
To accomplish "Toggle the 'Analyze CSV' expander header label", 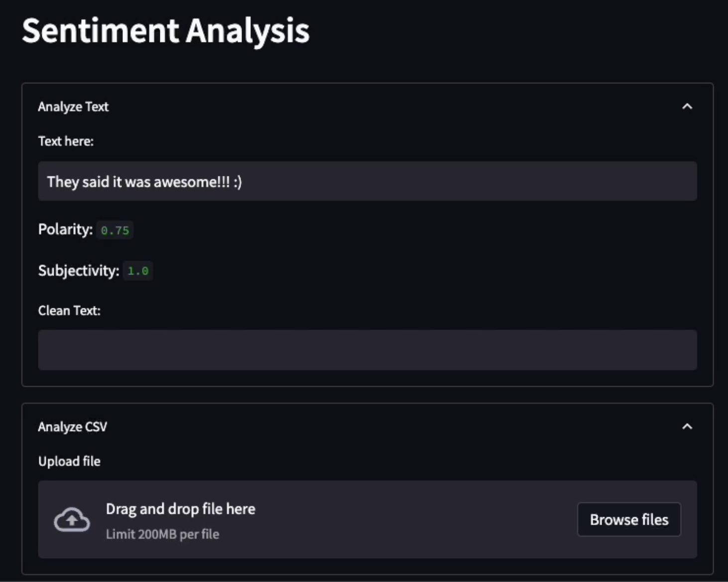I will click(x=73, y=427).
